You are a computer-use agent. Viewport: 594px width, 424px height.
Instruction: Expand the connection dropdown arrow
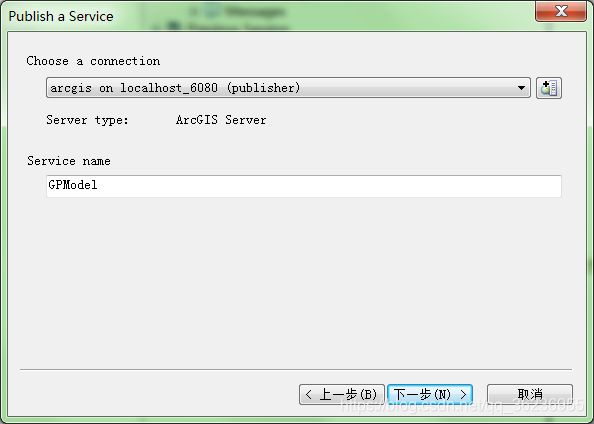(x=521, y=88)
